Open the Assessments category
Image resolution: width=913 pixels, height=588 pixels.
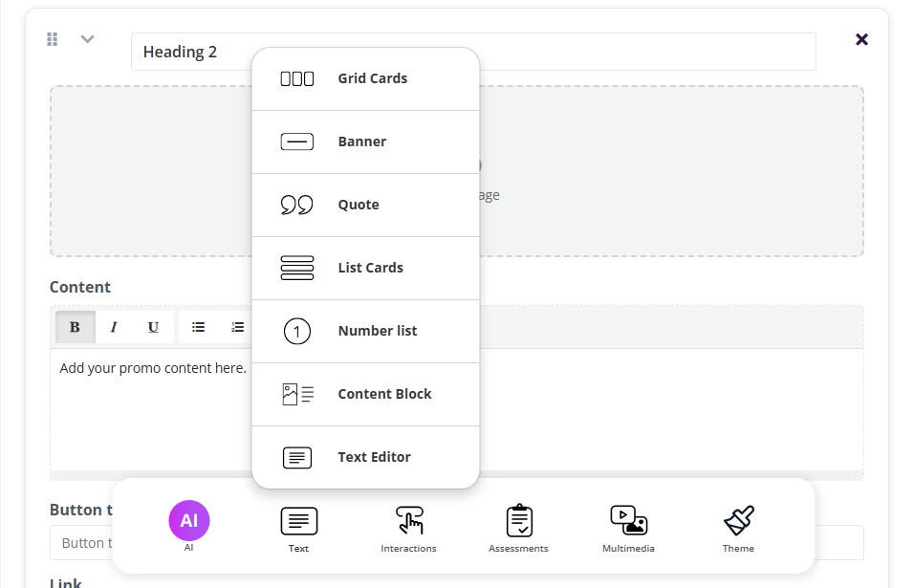tap(518, 522)
